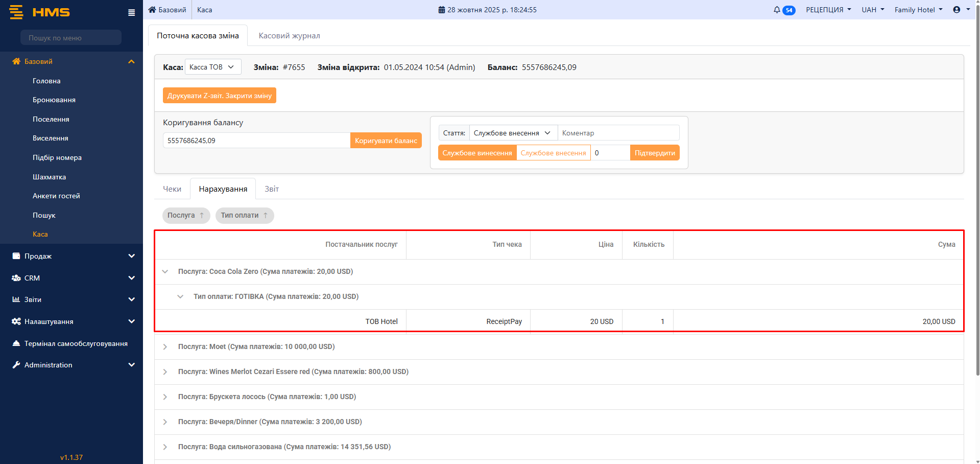The height and width of the screenshot is (464, 980).
Task: Select the Службове внесення toggle option
Action: [x=553, y=153]
